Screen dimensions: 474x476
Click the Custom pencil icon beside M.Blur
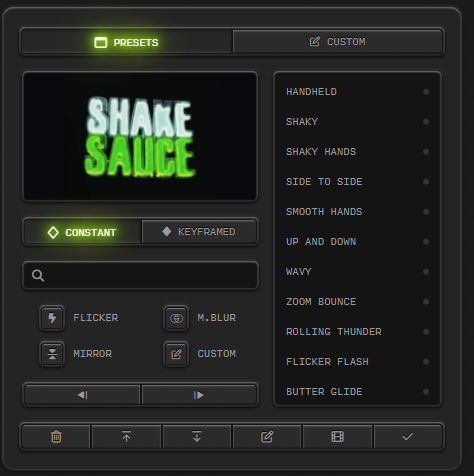pos(176,354)
